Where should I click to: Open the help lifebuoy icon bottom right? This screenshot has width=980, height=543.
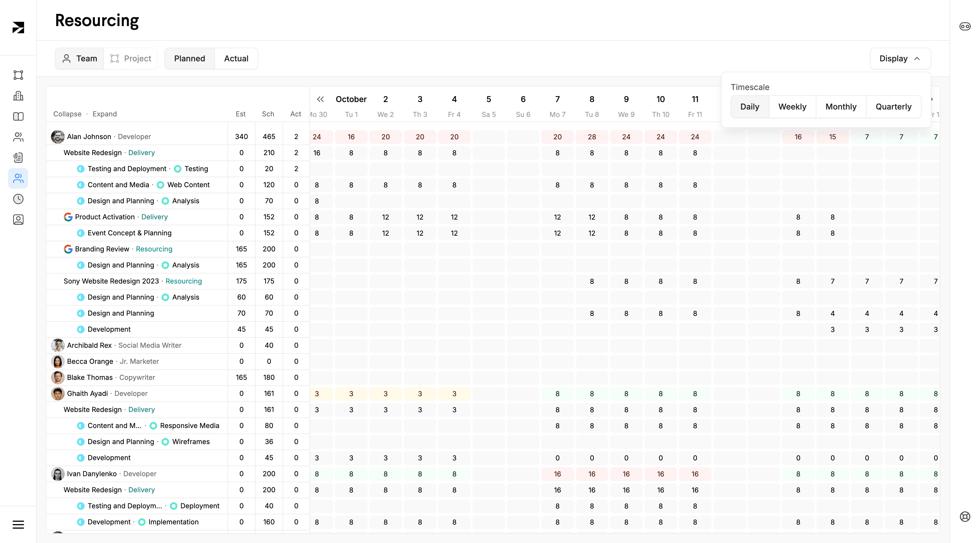click(965, 516)
